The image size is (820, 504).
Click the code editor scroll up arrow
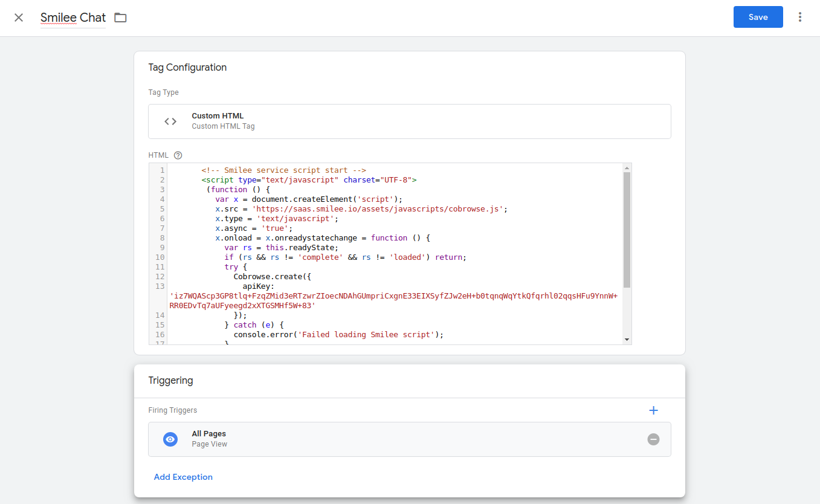pos(627,167)
